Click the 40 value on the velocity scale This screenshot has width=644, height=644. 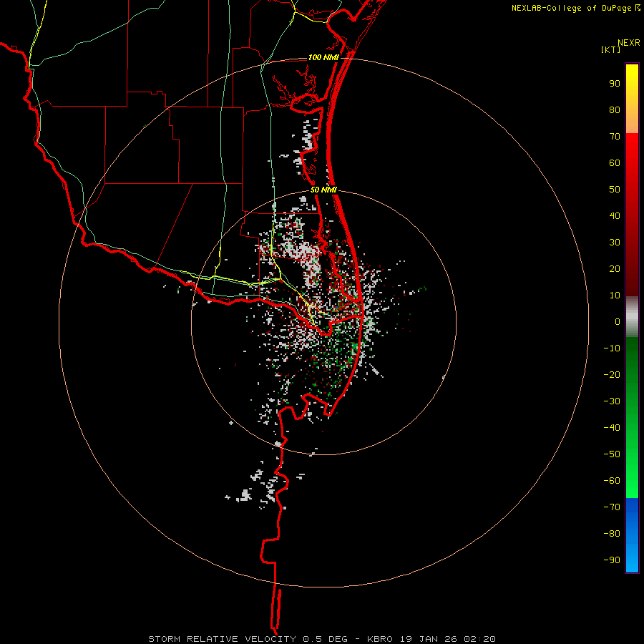point(615,216)
